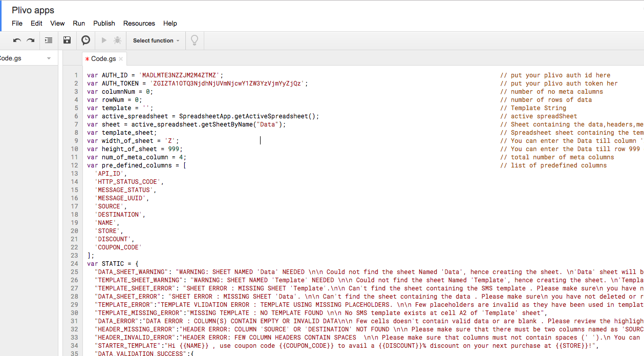
Task: Open the Help menu
Action: click(x=169, y=24)
